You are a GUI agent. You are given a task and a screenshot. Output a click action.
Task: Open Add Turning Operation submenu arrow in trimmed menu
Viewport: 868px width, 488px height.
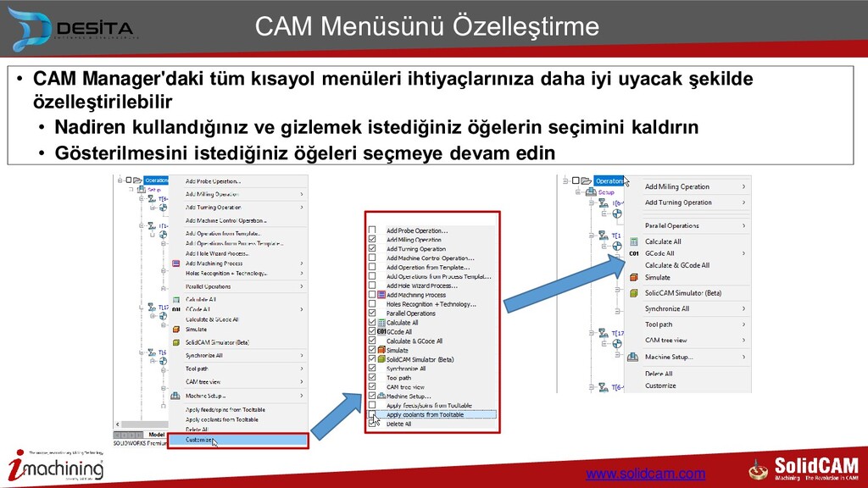744,202
